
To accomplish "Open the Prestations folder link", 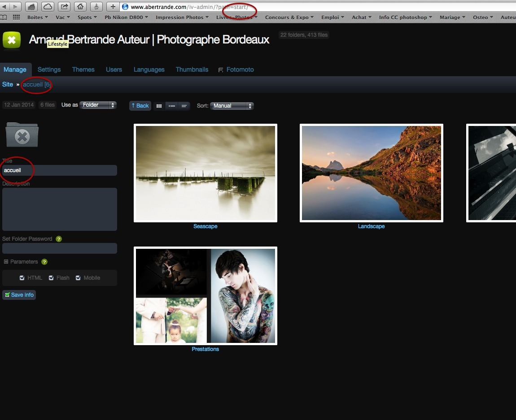I will [x=206, y=349].
